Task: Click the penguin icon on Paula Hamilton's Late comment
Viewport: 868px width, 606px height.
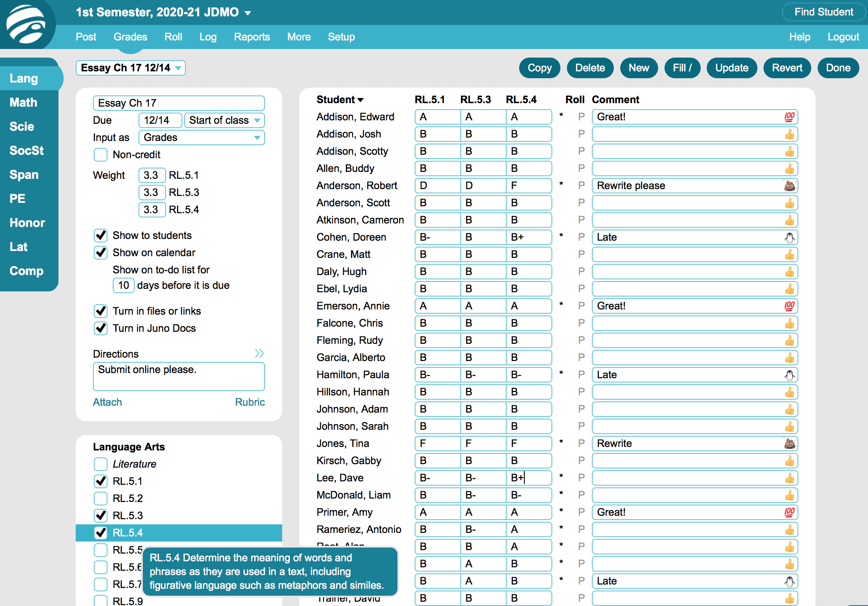Action: click(x=789, y=374)
